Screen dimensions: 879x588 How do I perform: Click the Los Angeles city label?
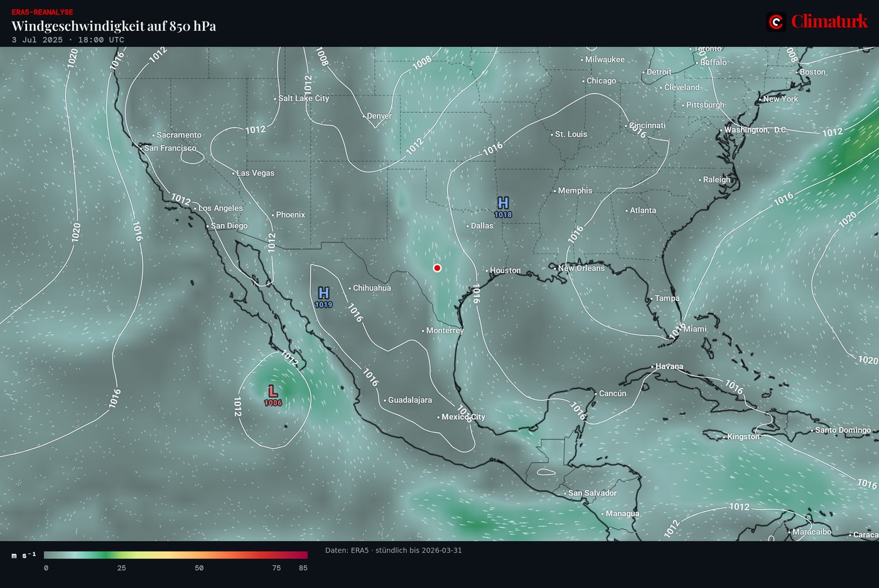pos(220,208)
